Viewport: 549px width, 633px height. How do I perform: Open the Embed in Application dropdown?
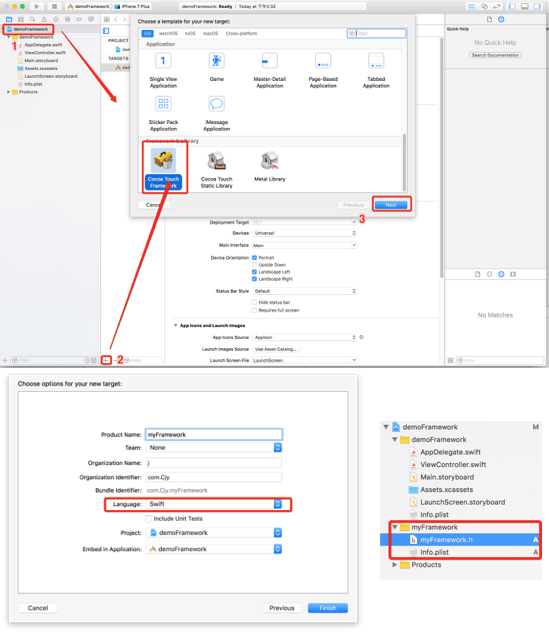[214, 549]
